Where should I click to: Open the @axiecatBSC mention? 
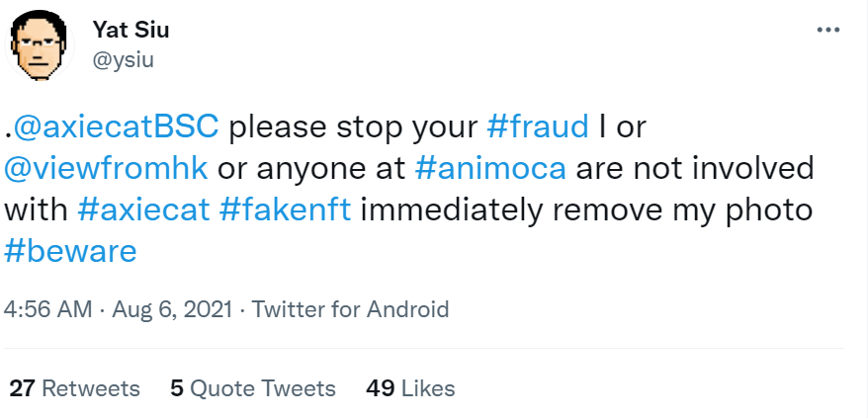coord(116,126)
